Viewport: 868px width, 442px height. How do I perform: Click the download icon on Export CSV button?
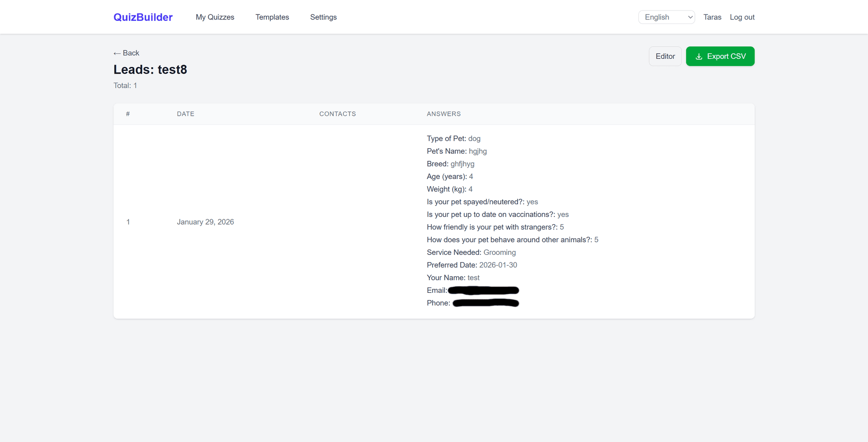(x=699, y=56)
